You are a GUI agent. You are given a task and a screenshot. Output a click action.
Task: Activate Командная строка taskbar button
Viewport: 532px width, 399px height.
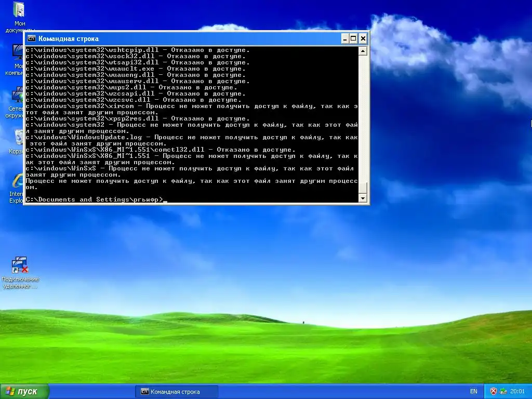(177, 392)
